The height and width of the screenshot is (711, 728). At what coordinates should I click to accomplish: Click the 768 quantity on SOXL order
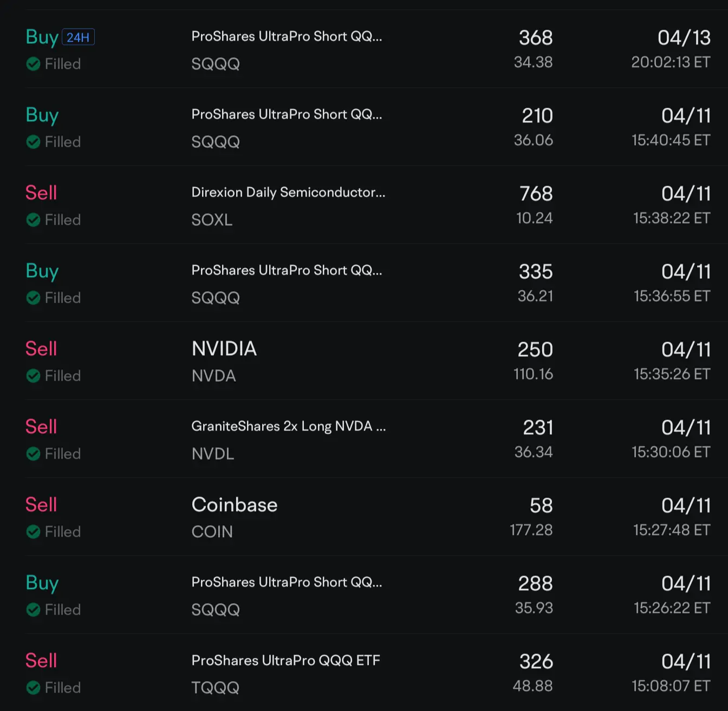tap(536, 193)
